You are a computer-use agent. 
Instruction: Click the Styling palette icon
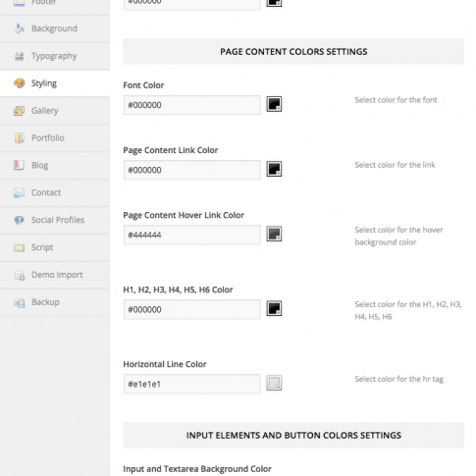(19, 83)
